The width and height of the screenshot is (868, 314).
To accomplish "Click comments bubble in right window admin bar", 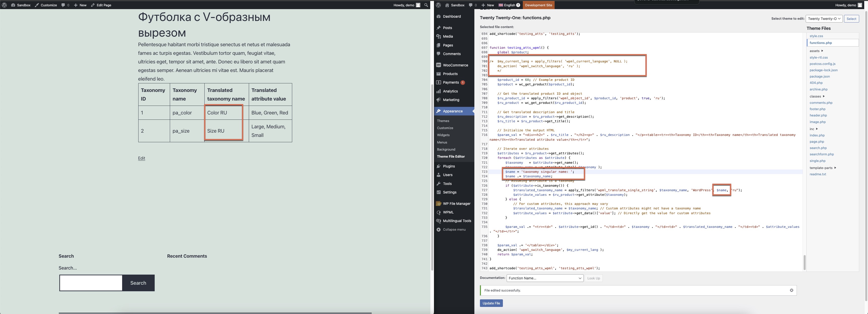I will 473,5.
